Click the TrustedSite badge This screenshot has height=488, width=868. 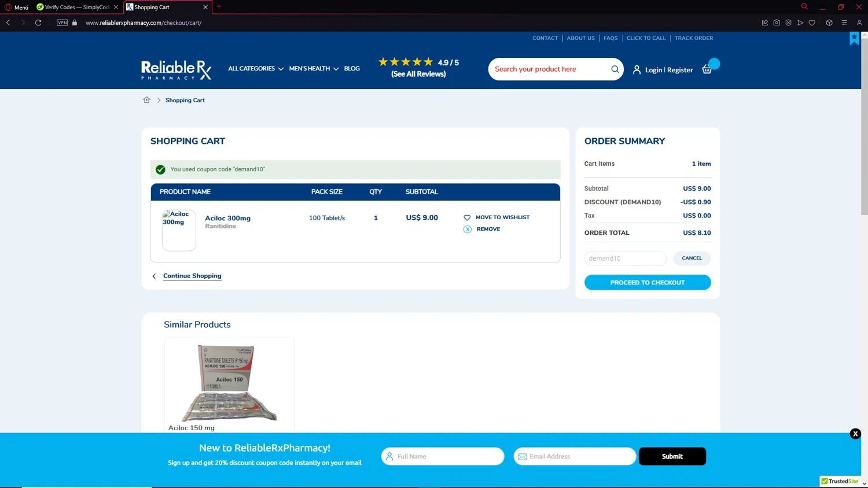point(840,481)
